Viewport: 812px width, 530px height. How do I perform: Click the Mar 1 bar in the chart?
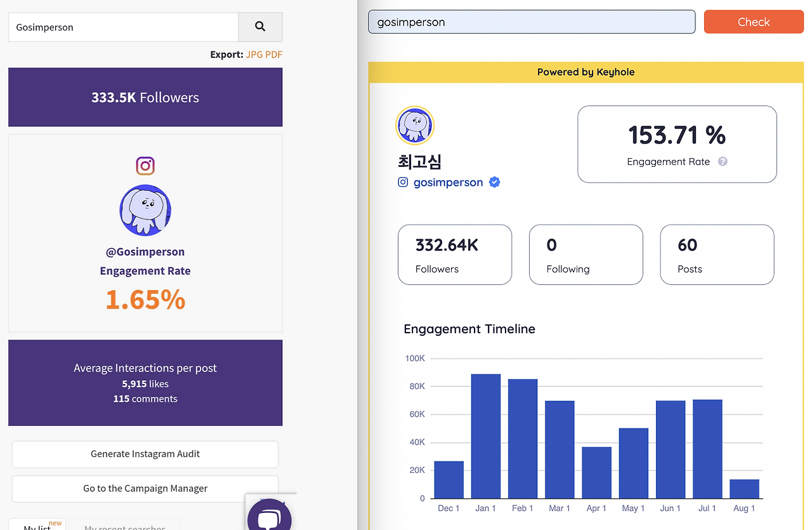point(560,450)
